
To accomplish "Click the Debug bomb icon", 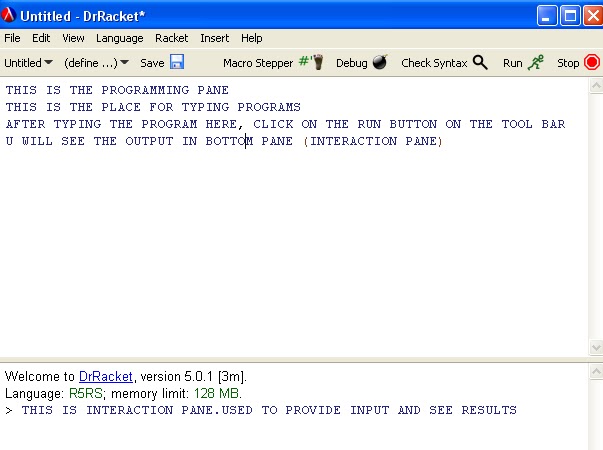I will click(380, 62).
